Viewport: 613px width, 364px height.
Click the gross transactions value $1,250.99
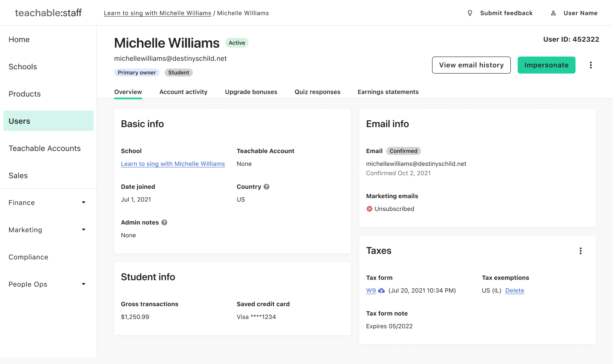(135, 317)
